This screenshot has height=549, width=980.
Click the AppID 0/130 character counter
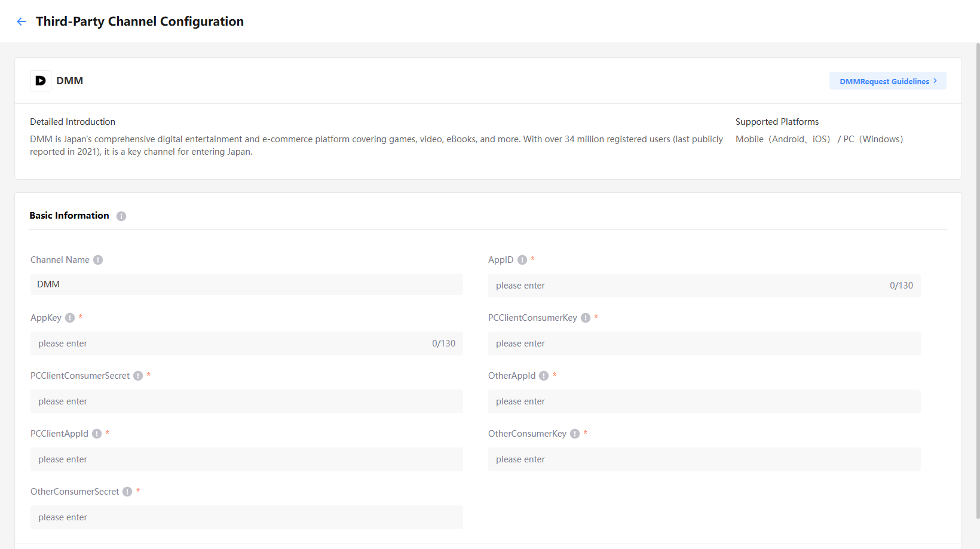(x=901, y=286)
